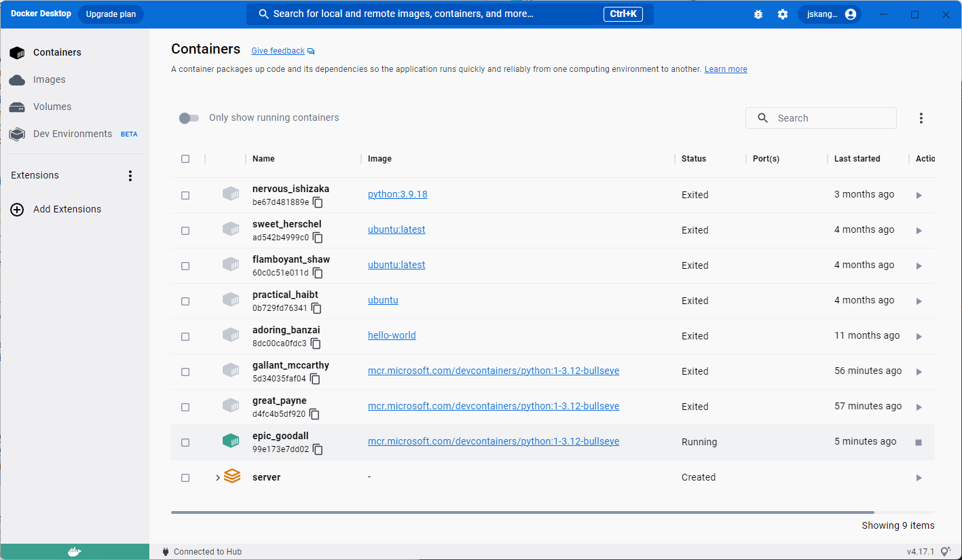Open Docker settings gear icon

(783, 14)
